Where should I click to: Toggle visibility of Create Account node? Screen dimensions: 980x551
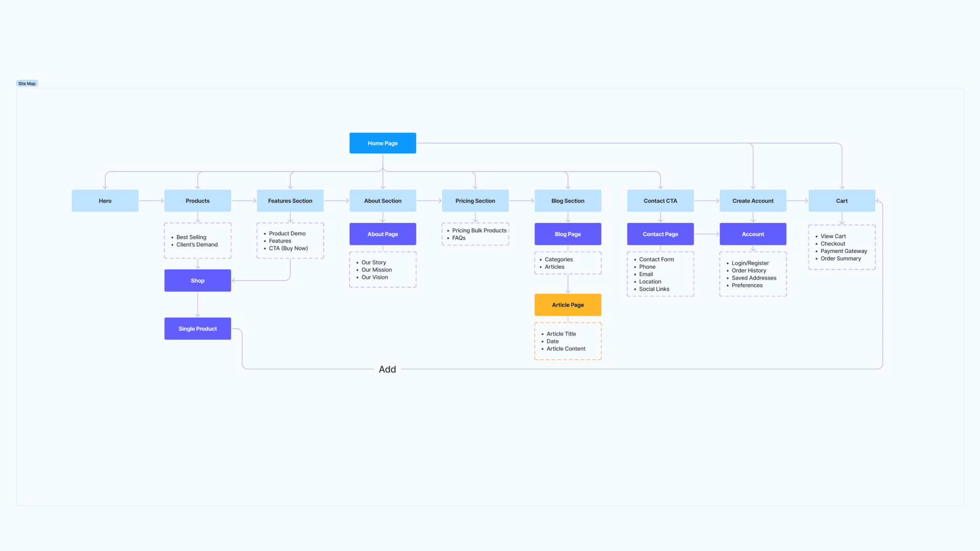point(752,200)
